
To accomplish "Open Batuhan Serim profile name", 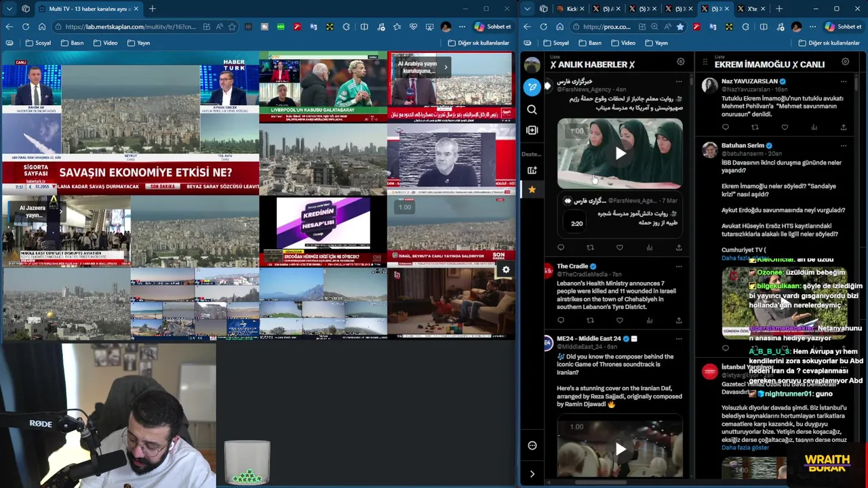I will point(743,145).
